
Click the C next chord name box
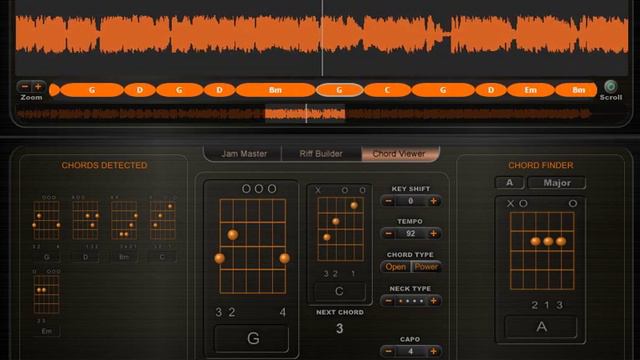point(340,291)
